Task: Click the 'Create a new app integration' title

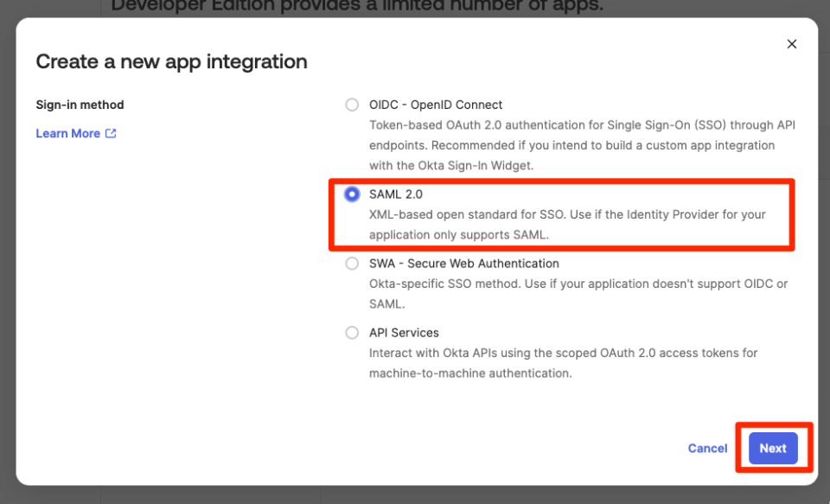Action: pos(171,61)
